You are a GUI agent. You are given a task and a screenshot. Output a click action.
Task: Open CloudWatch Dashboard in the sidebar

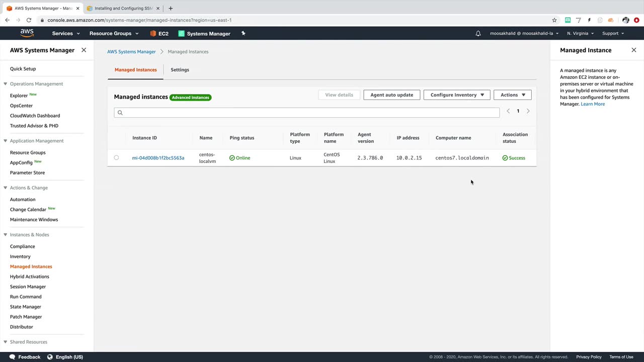pyautogui.click(x=35, y=116)
